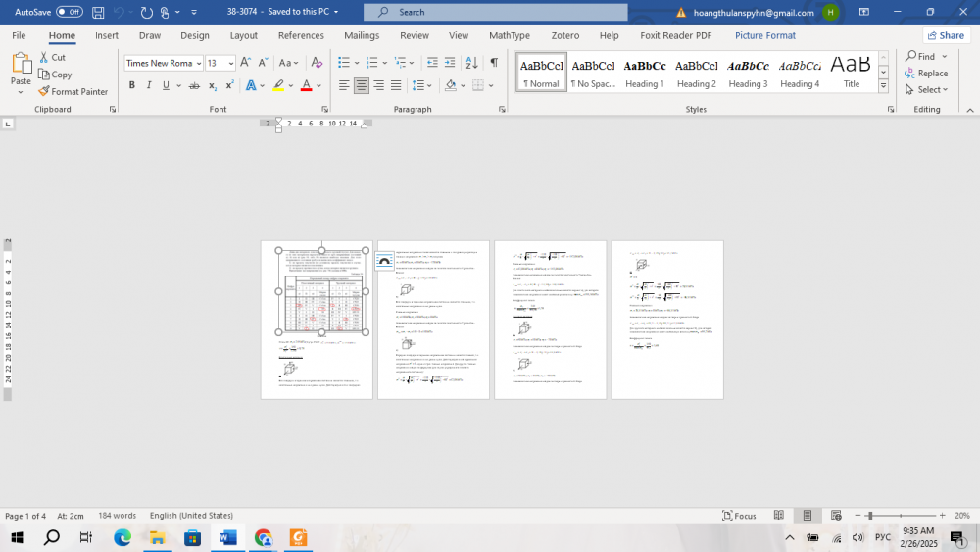Image resolution: width=980 pixels, height=552 pixels.
Task: Open the font name dropdown
Action: click(x=198, y=63)
